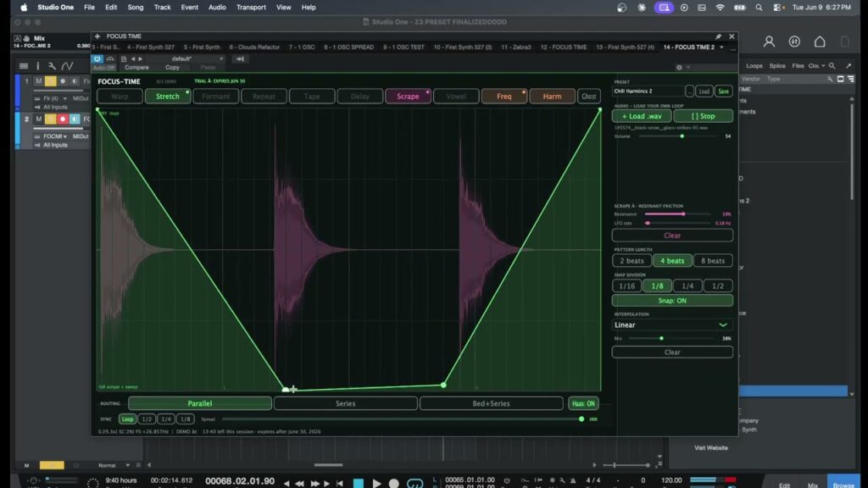Toggle the Auto: Off automation button

(103, 68)
